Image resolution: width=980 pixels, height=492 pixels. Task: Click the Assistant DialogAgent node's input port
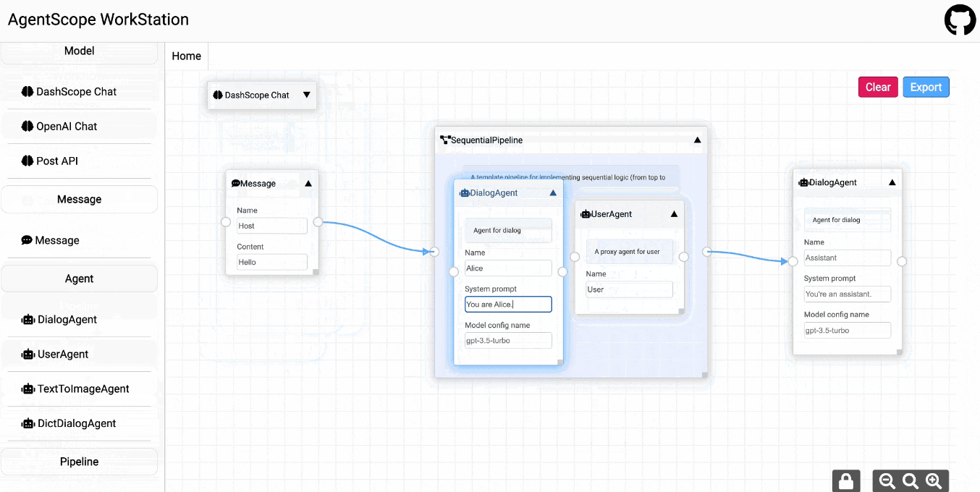tap(793, 261)
